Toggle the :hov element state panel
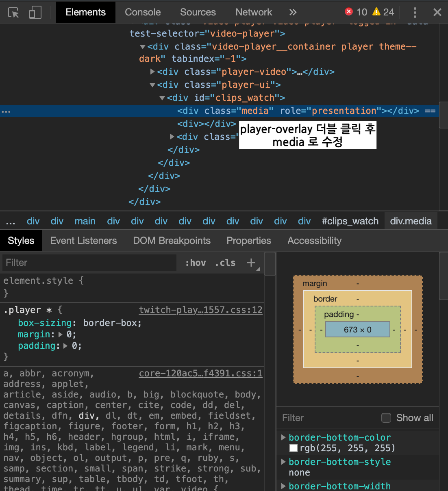 point(196,263)
